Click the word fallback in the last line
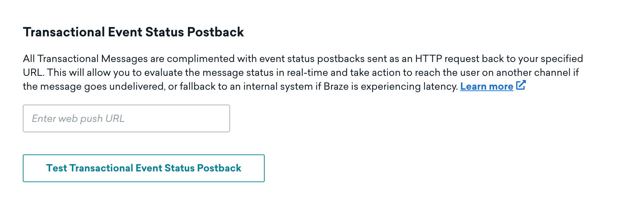This screenshot has width=644, height=205. coord(198,87)
